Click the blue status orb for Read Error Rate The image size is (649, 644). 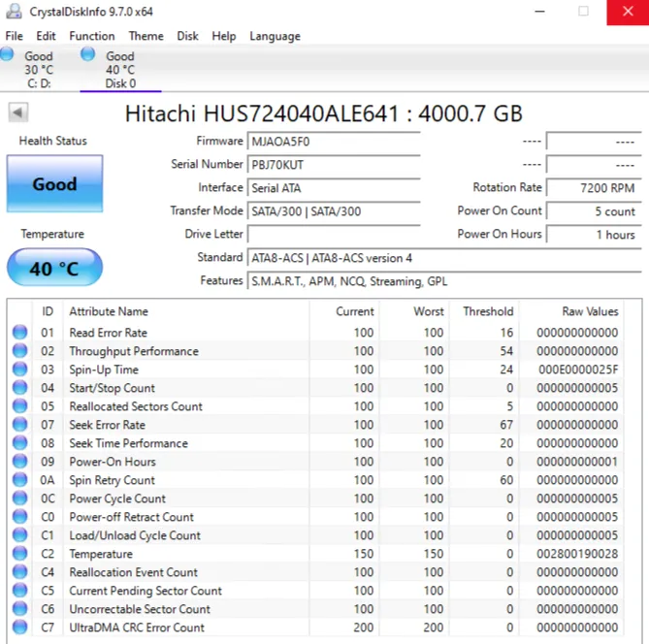click(19, 333)
